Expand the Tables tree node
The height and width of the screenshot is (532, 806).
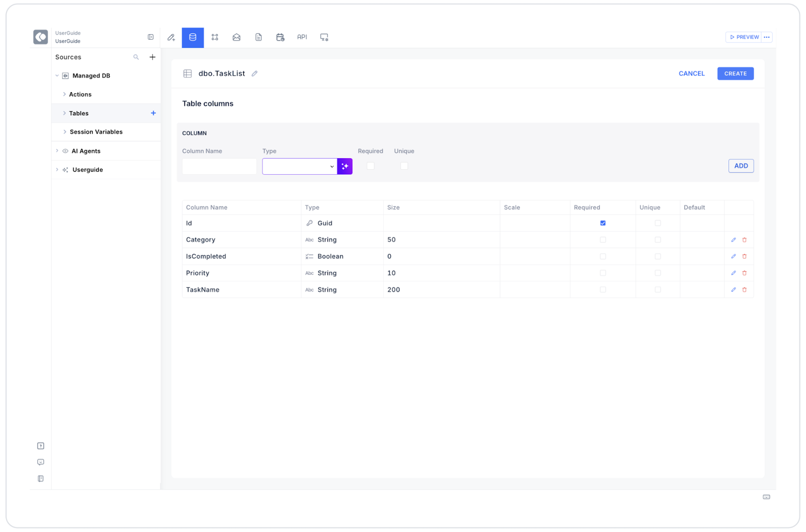pyautogui.click(x=64, y=113)
